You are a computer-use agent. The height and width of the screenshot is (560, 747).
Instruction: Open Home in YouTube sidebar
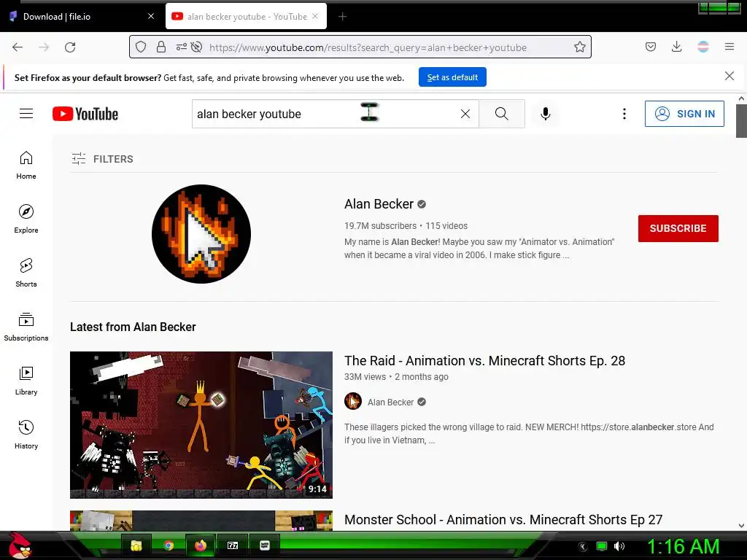click(x=26, y=166)
